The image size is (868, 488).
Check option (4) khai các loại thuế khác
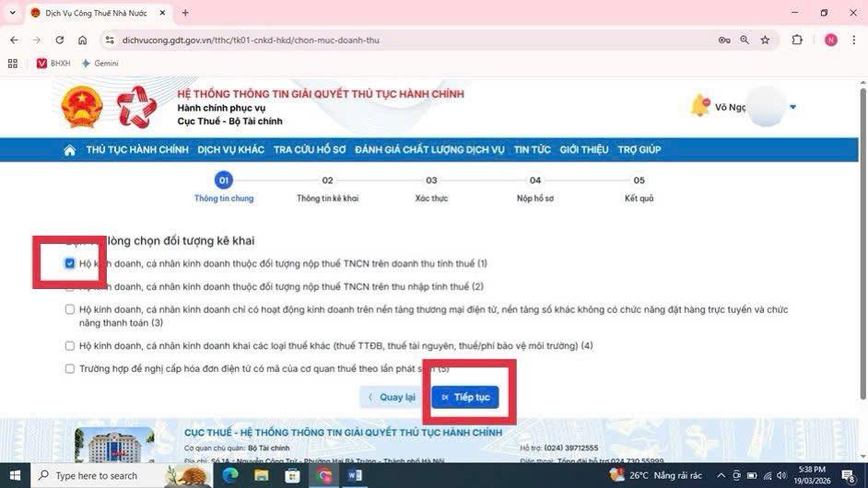70,346
